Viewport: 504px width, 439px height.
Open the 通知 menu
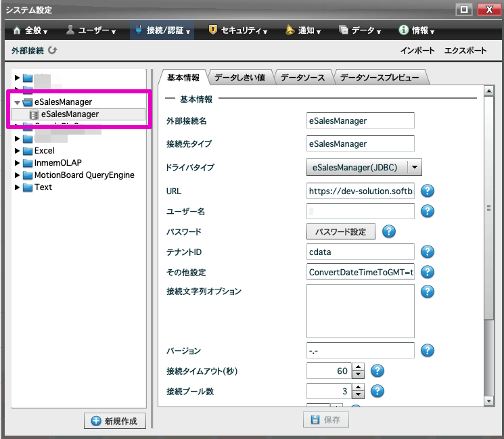(x=303, y=30)
